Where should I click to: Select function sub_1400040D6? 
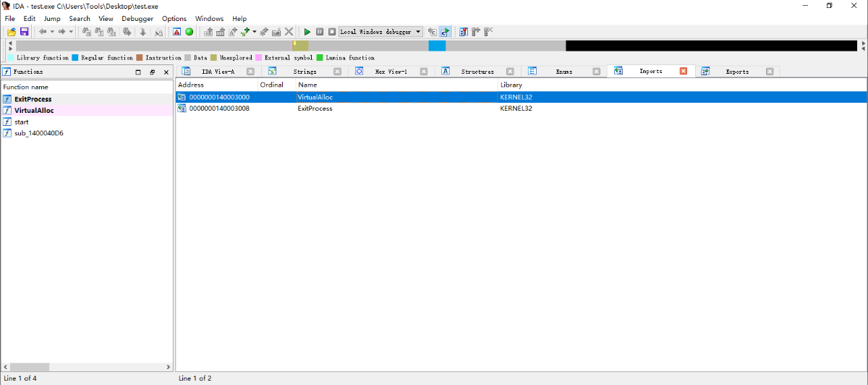tap(87, 133)
